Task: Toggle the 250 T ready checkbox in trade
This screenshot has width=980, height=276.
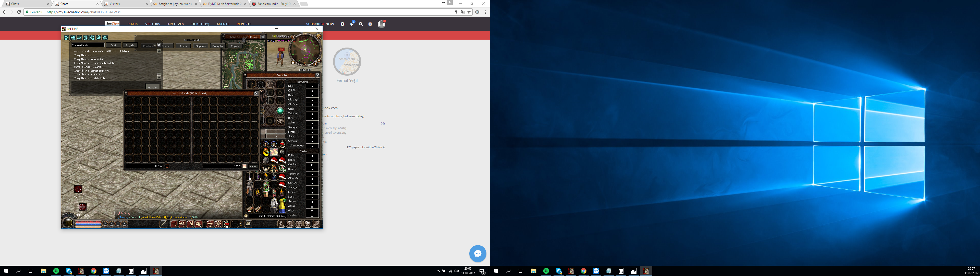Action: click(245, 166)
